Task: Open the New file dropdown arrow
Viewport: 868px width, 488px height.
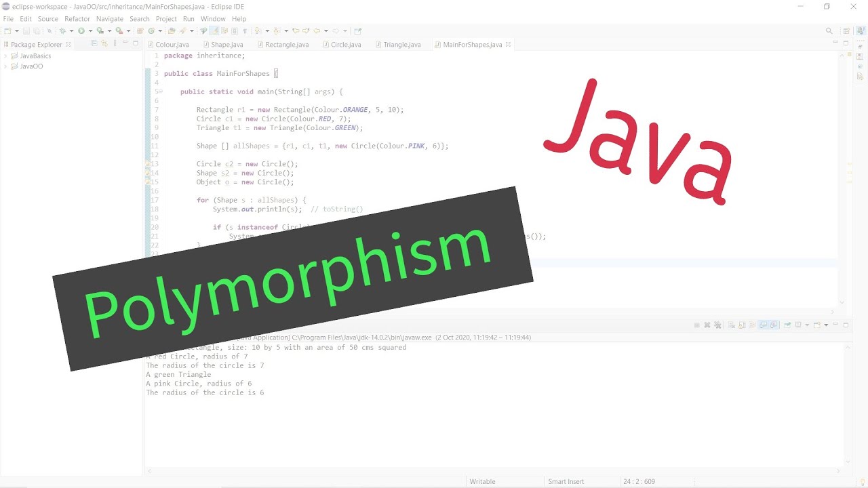Action: click(16, 30)
